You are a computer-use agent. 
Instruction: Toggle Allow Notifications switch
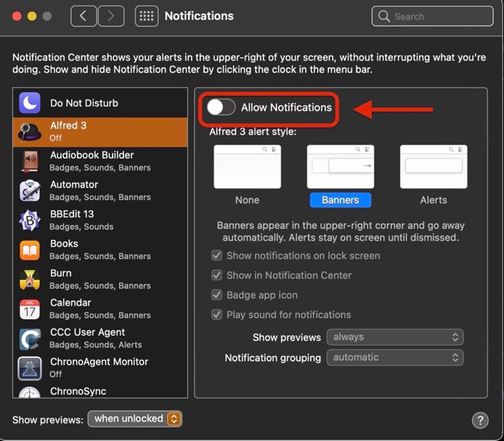(221, 107)
